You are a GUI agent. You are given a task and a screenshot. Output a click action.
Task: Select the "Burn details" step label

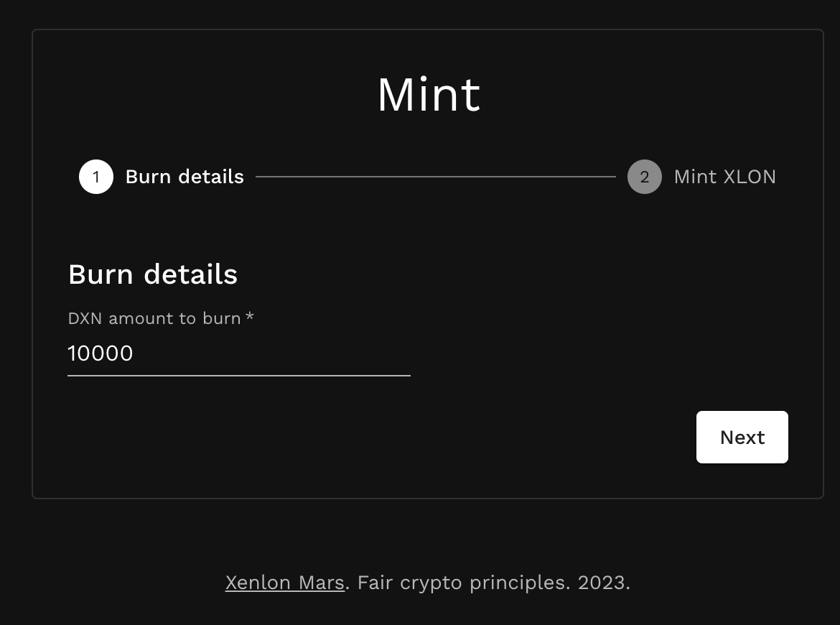coord(185,177)
